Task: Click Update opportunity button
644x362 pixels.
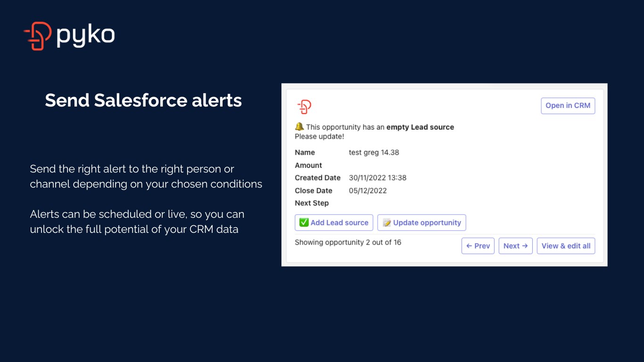Action: 422,222
